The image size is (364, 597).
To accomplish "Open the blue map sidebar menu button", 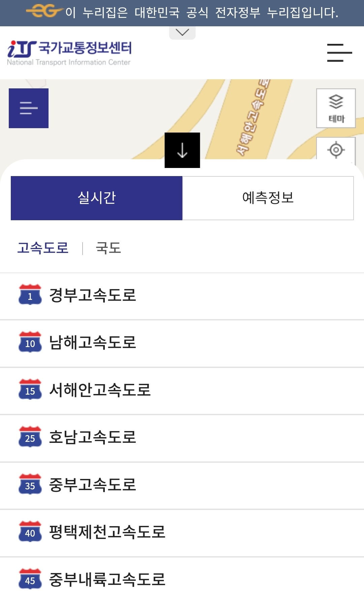I will click(x=29, y=108).
